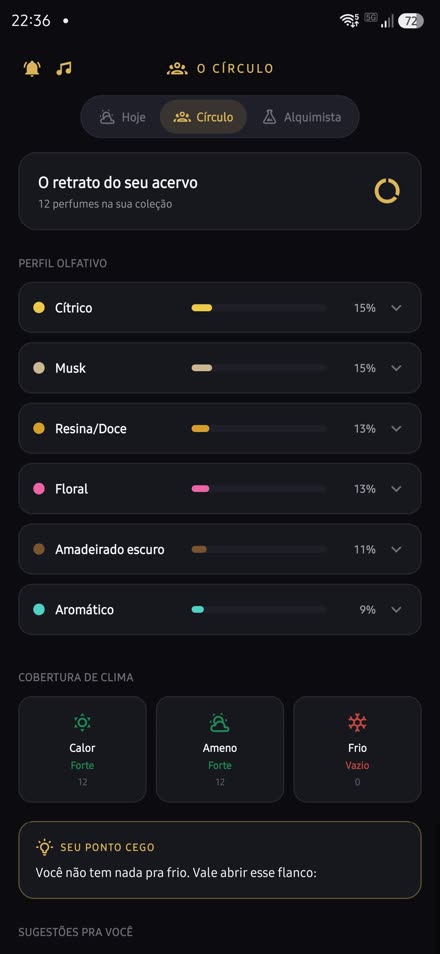Open the O retrato do seu acervo card
This screenshot has width=440, height=954.
pos(220,191)
